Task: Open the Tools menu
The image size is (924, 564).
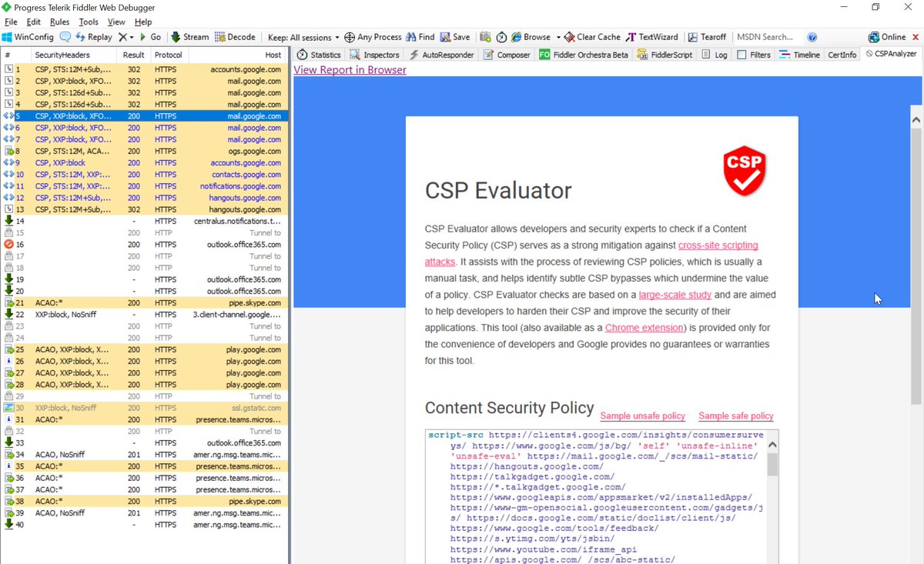Action: [89, 22]
